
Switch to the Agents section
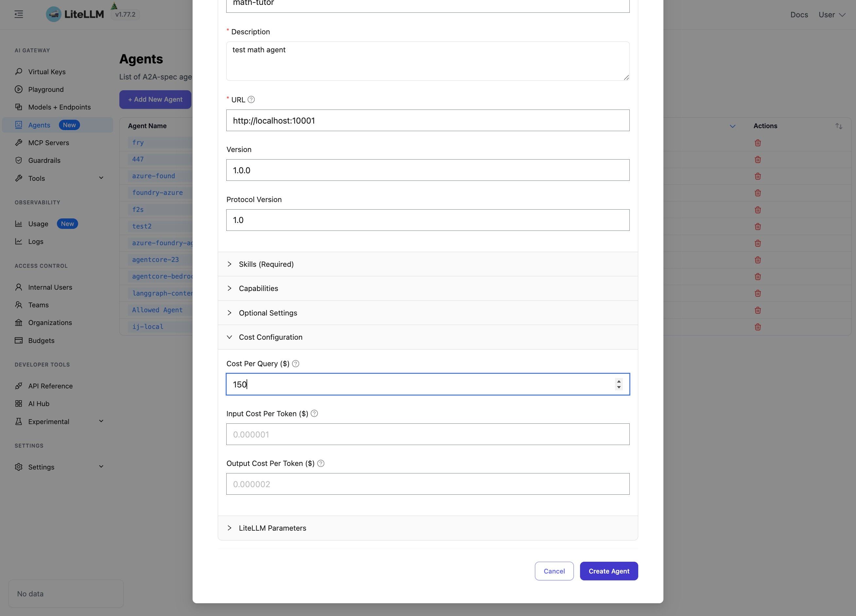[x=39, y=125]
